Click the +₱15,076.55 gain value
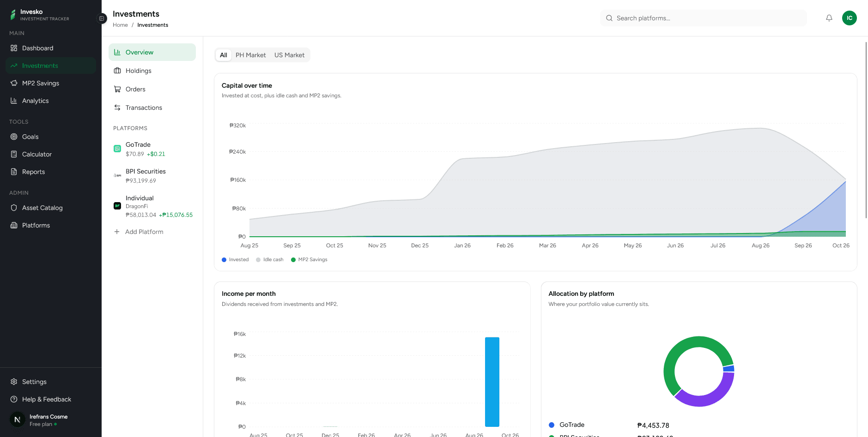 click(x=176, y=215)
